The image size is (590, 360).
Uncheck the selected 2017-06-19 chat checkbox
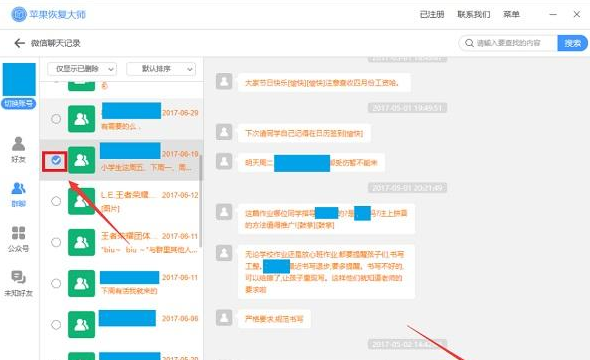56,161
